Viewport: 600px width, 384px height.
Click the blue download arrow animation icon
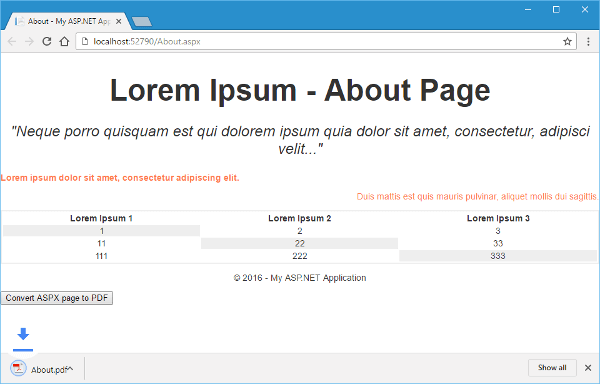coord(23,338)
